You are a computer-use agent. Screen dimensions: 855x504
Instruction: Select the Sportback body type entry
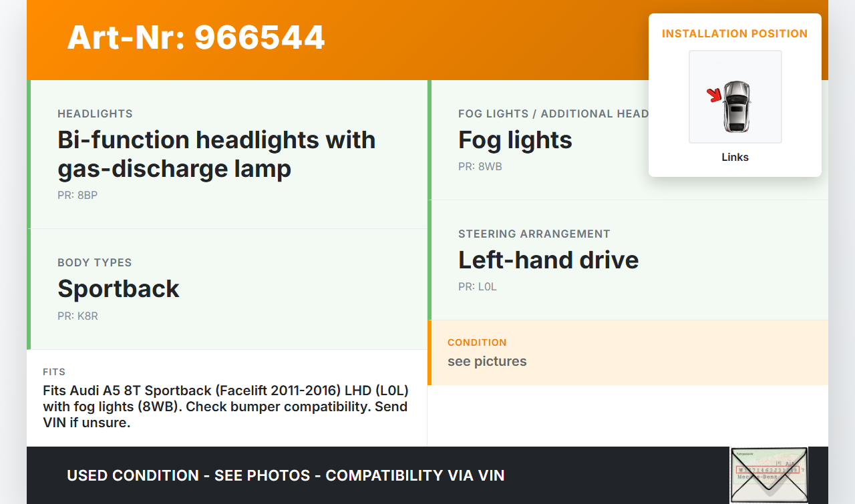coord(118,288)
